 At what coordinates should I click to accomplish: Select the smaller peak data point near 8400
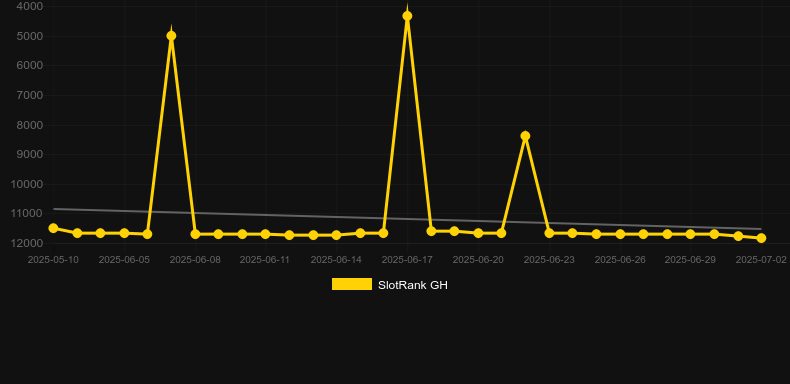[x=525, y=136]
